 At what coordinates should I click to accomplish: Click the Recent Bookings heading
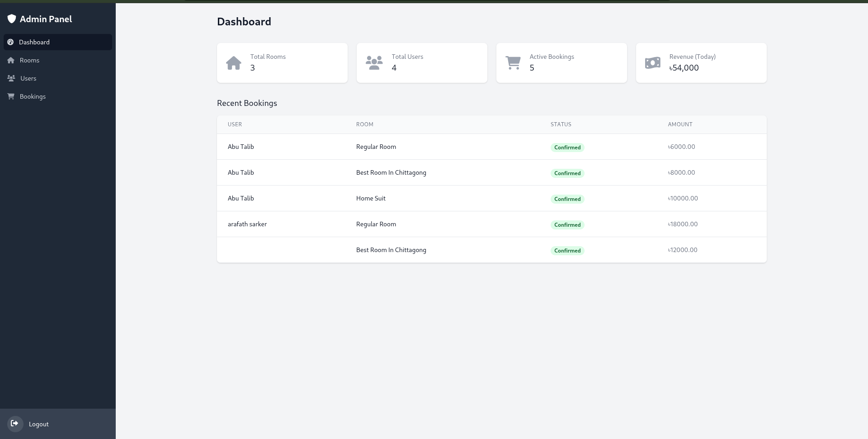[247, 103]
